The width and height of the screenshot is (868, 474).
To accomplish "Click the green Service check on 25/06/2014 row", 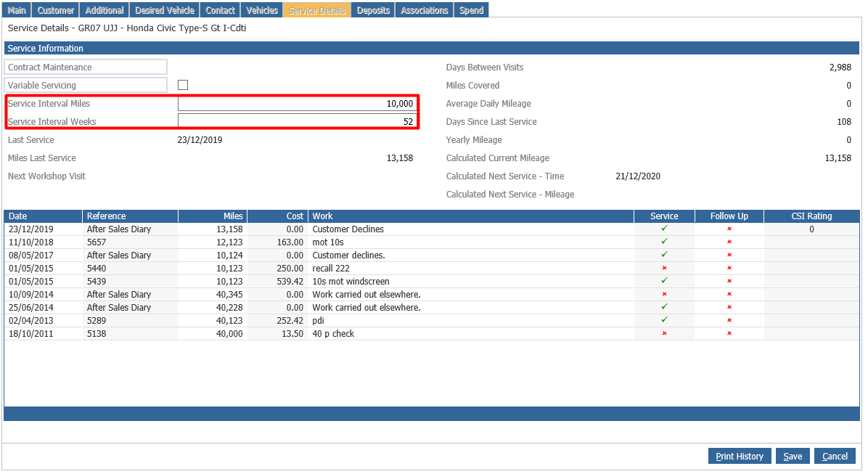I will (663, 307).
